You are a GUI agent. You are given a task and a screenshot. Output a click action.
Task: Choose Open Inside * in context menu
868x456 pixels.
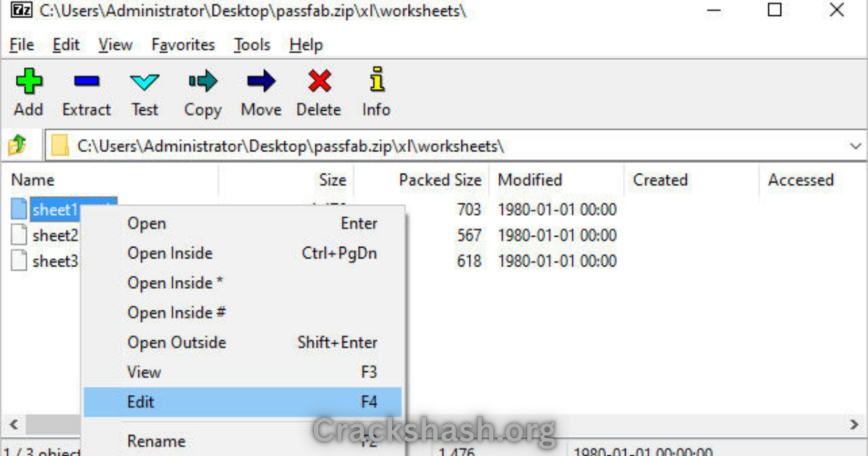click(x=242, y=283)
